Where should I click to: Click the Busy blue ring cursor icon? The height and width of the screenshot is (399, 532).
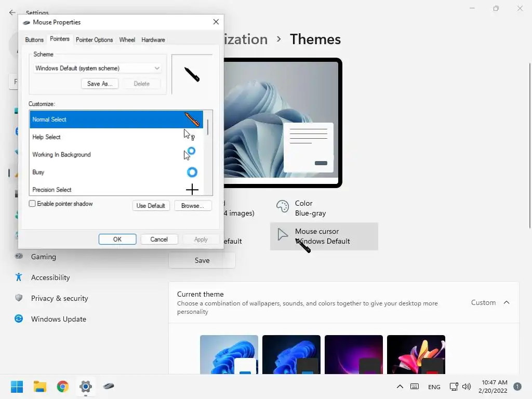coord(192,172)
